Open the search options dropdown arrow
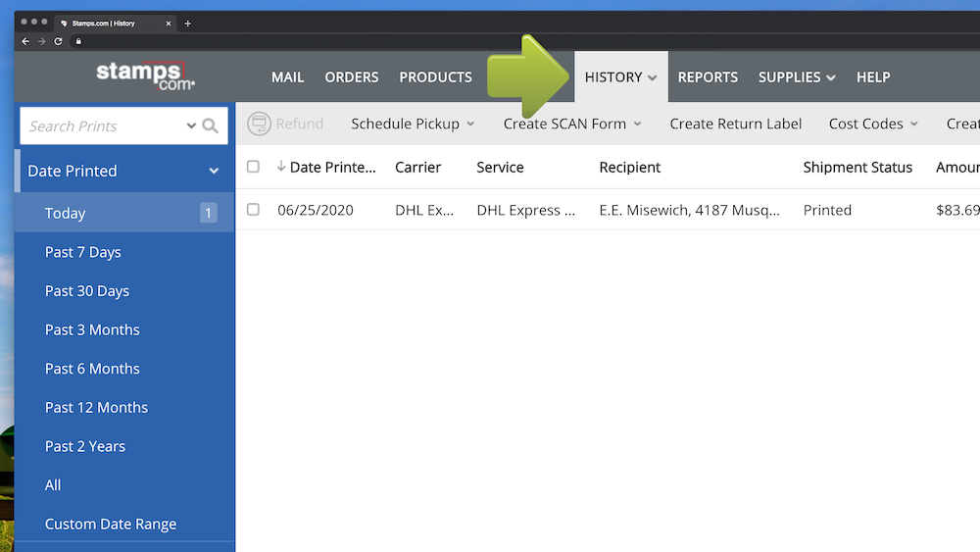The image size is (980, 552). click(191, 125)
